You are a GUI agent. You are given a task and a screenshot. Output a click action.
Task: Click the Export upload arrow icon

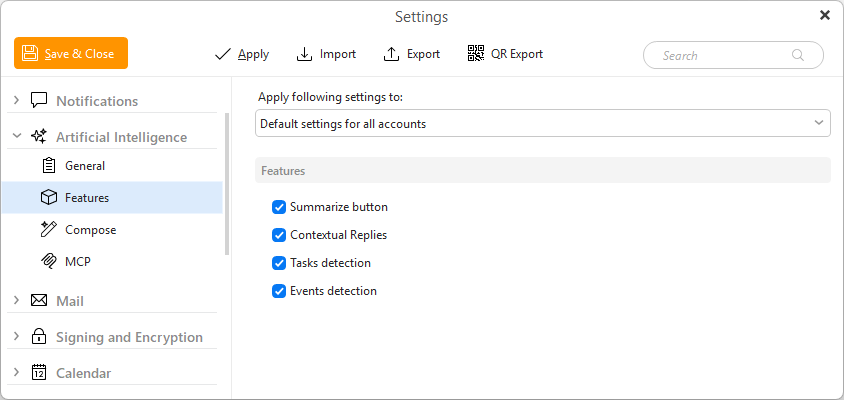pos(391,54)
